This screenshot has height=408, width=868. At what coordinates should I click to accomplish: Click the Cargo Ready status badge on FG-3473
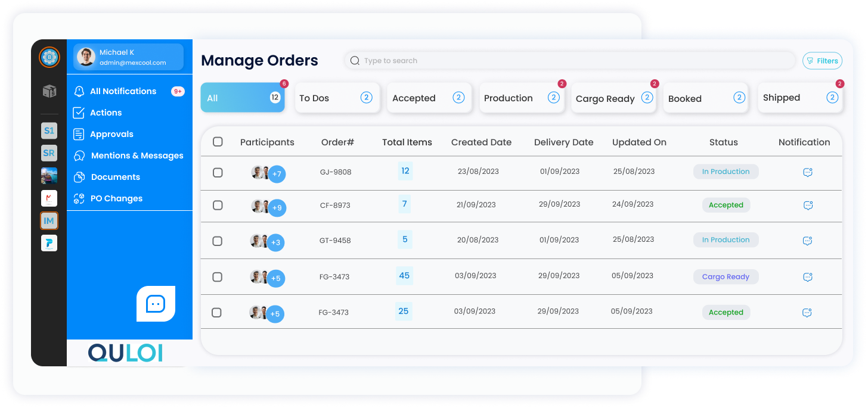coord(726,276)
